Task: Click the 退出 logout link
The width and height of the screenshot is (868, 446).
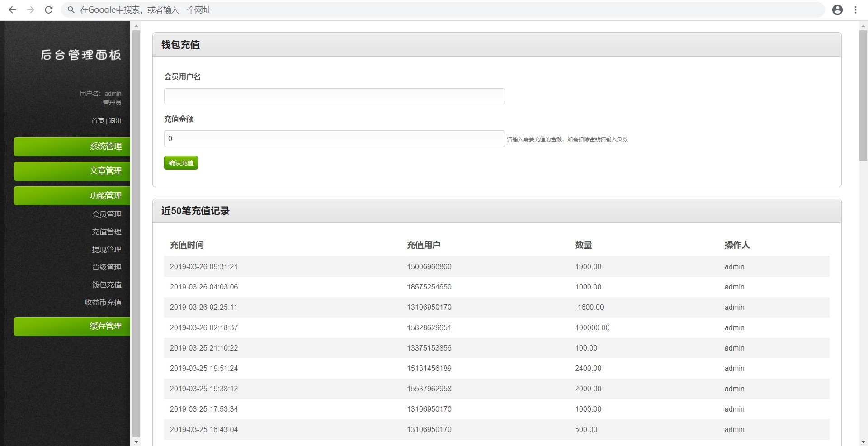Action: tap(115, 121)
